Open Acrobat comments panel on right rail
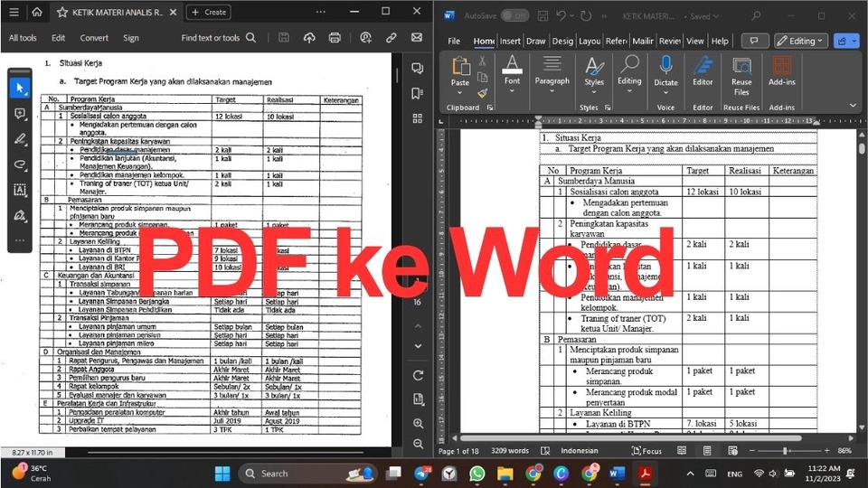Image resolution: width=868 pixels, height=488 pixels. click(x=418, y=68)
